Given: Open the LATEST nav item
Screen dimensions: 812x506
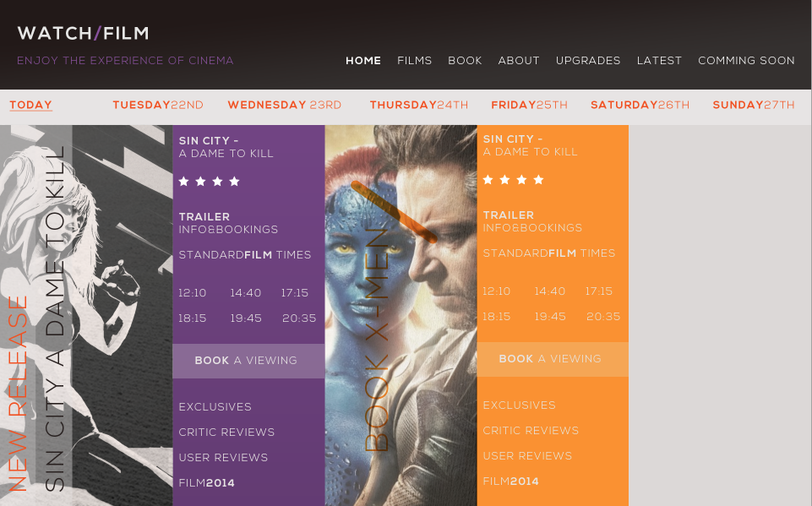Looking at the screenshot, I should (x=659, y=61).
